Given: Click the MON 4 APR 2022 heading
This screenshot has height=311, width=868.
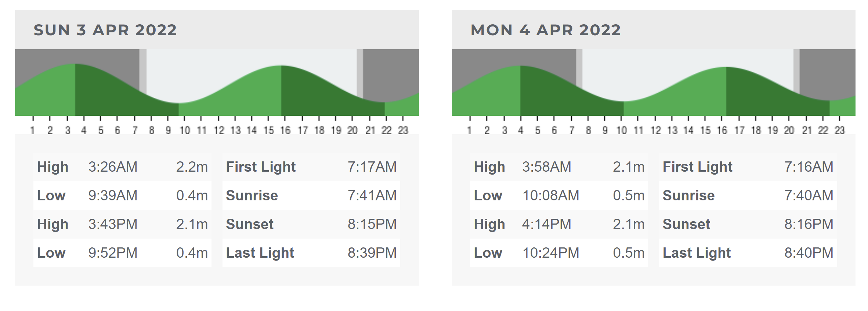Looking at the screenshot, I should point(546,30).
